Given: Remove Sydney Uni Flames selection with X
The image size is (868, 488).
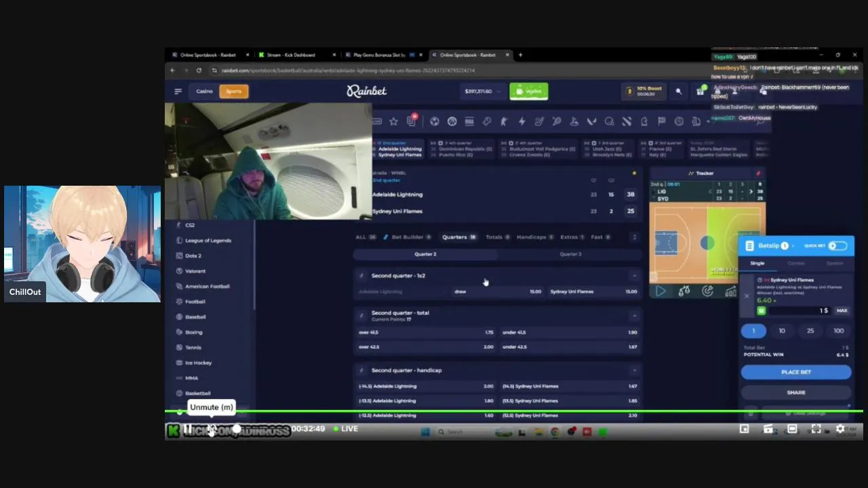Looking at the screenshot, I should coord(747,296).
